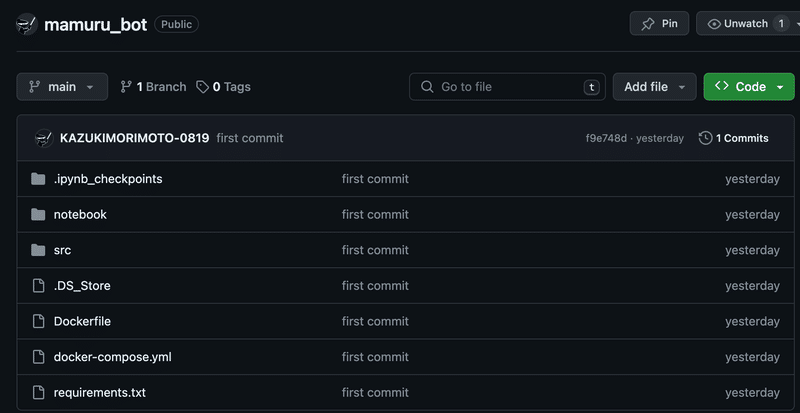Expand the Add file dropdown
The image size is (800, 413).
pyautogui.click(x=654, y=87)
